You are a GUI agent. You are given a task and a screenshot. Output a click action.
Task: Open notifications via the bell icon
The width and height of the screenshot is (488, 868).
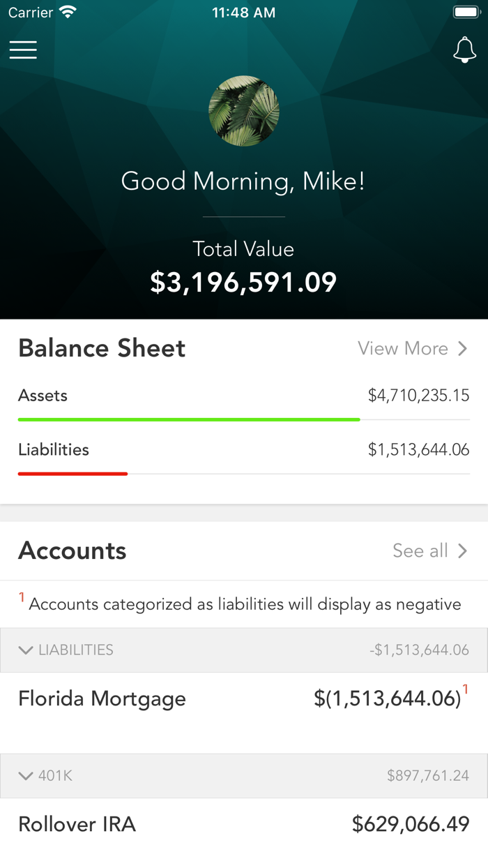[x=464, y=50]
